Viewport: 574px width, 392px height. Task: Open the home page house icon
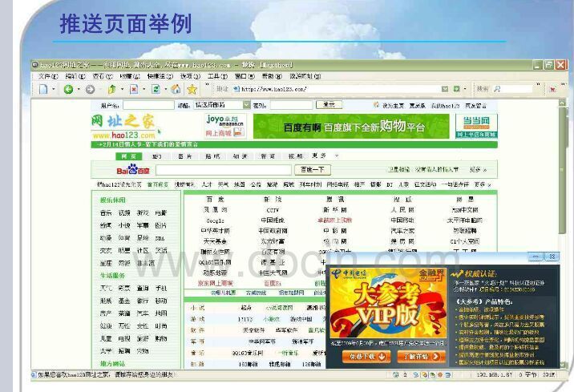[176, 89]
